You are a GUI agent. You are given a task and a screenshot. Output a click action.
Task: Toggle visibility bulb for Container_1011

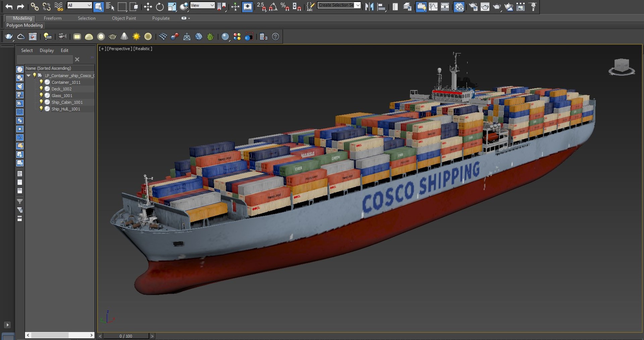click(x=41, y=82)
